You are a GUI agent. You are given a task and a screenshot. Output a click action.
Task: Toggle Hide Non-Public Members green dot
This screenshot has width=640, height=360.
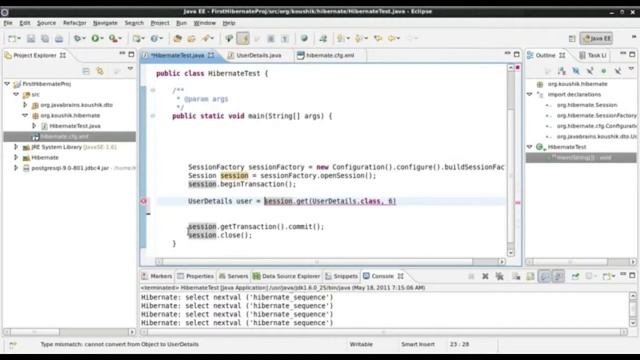tap(604, 71)
